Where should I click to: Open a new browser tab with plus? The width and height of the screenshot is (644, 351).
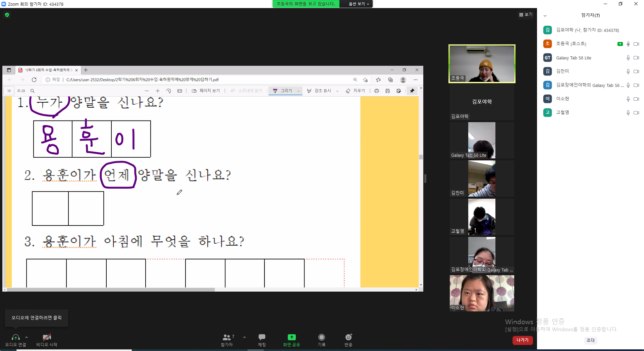pyautogui.click(x=86, y=70)
